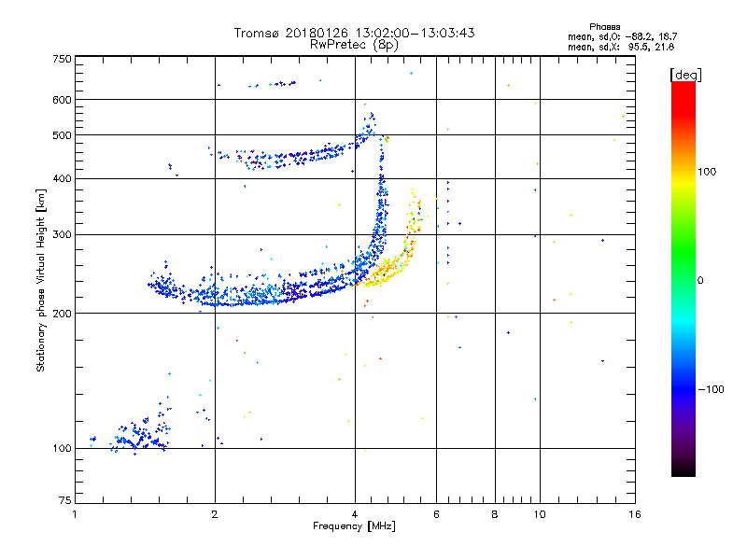Click the x-axis tick label '1'
Image resolution: width=747 pixels, height=560 pixels.
coord(75,514)
